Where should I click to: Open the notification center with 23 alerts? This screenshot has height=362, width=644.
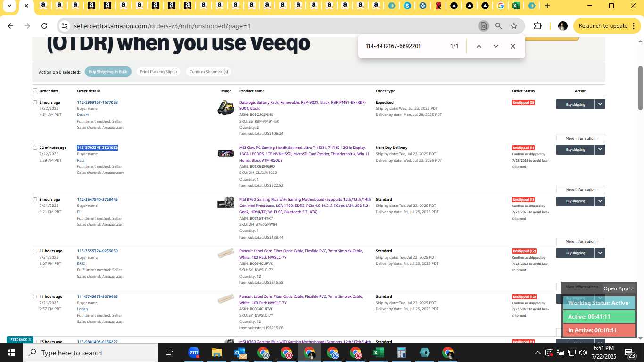[629, 353]
